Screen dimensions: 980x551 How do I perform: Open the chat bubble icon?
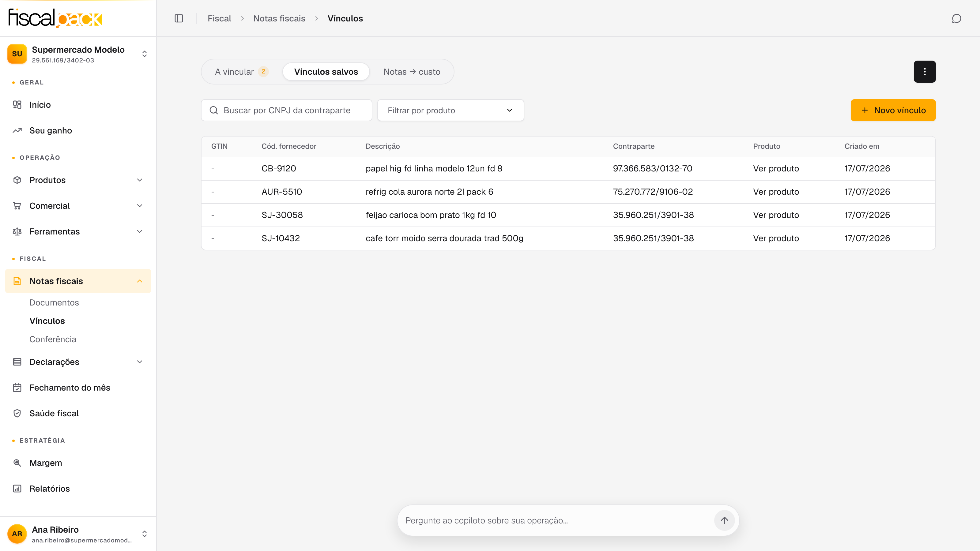coord(956,18)
